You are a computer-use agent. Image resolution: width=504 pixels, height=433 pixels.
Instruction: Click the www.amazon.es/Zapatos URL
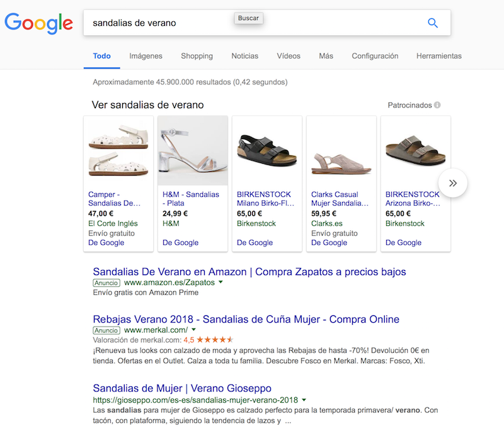click(169, 283)
